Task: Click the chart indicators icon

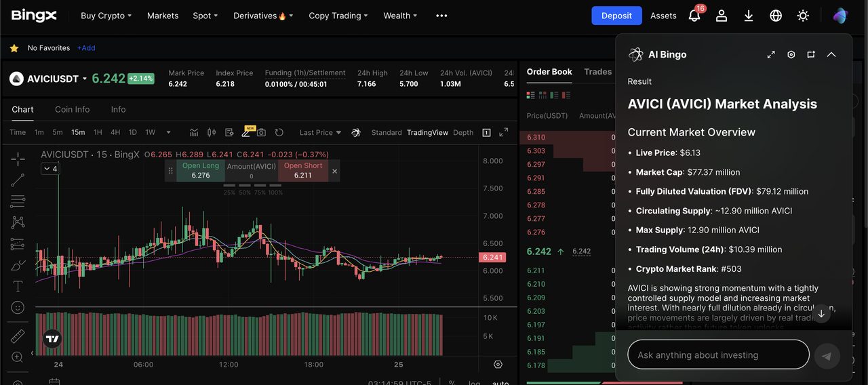Action: tap(194, 132)
